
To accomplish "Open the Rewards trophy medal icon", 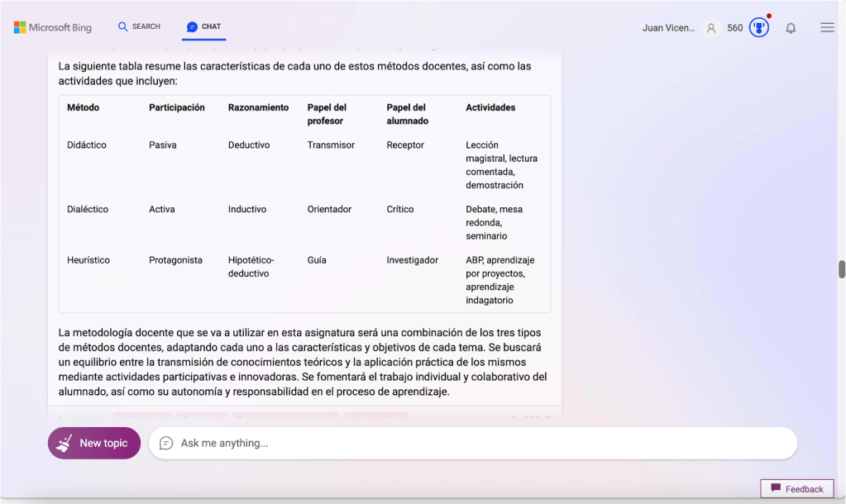I will pos(758,27).
